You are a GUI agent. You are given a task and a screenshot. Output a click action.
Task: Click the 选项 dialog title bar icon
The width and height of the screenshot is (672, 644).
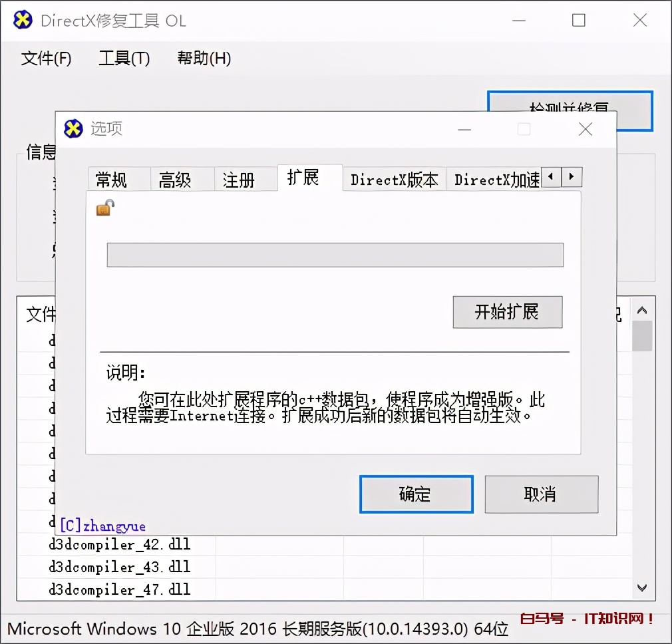click(73, 128)
